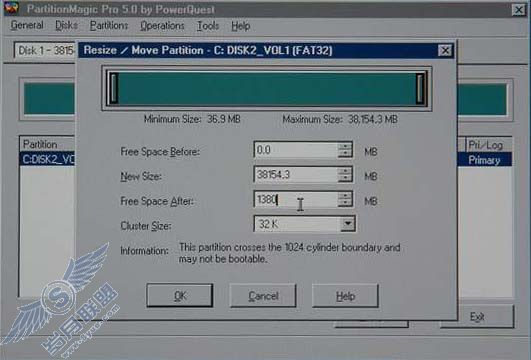Click the right partition resize handle
The width and height of the screenshot is (531, 360).
coord(420,88)
